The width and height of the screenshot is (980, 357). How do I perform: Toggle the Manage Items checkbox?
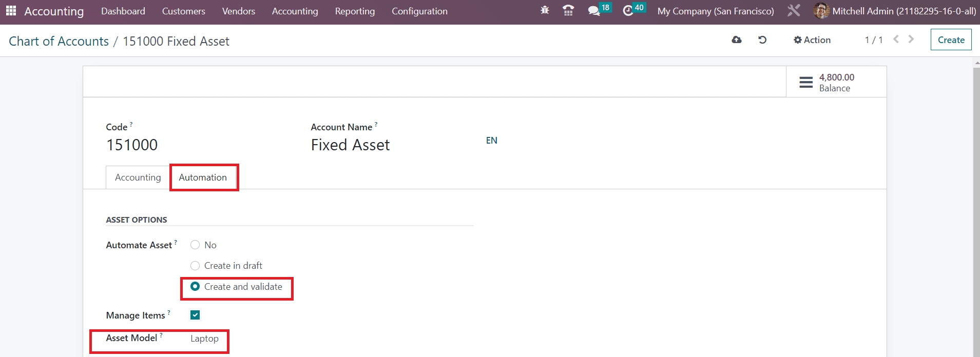(195, 315)
